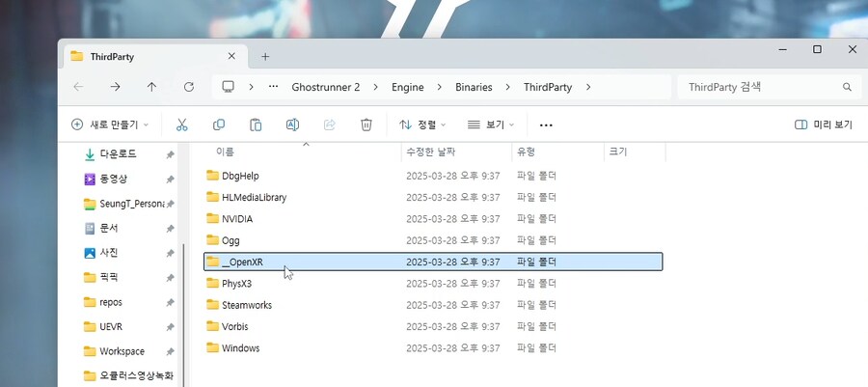Screen dimensions: 868x387
Task: Open the three-dot more options menu
Action: 546,124
